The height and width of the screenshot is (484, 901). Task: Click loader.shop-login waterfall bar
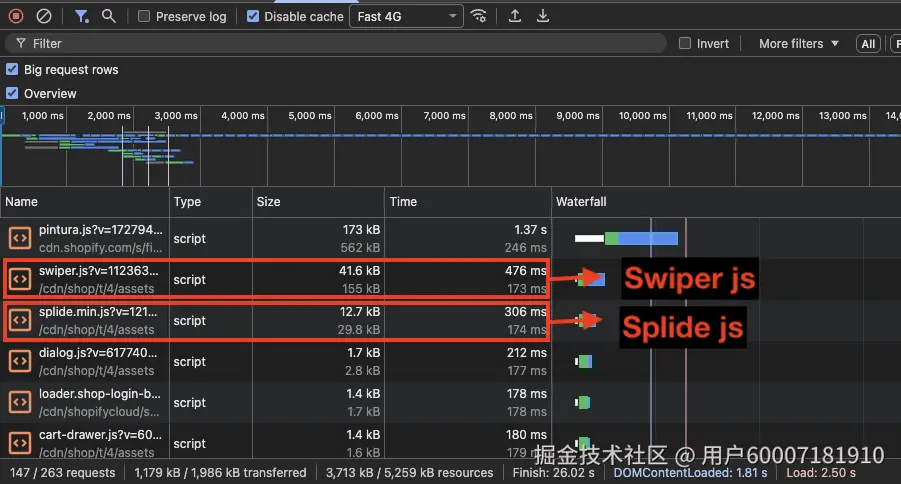582,402
